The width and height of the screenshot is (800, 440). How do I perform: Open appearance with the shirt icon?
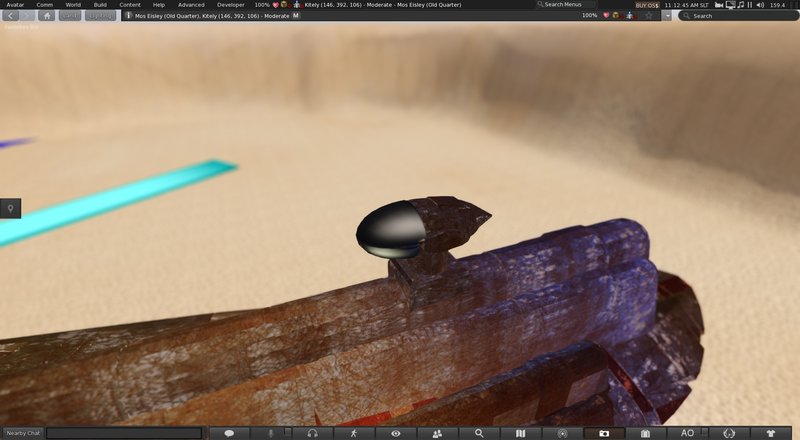click(770, 433)
